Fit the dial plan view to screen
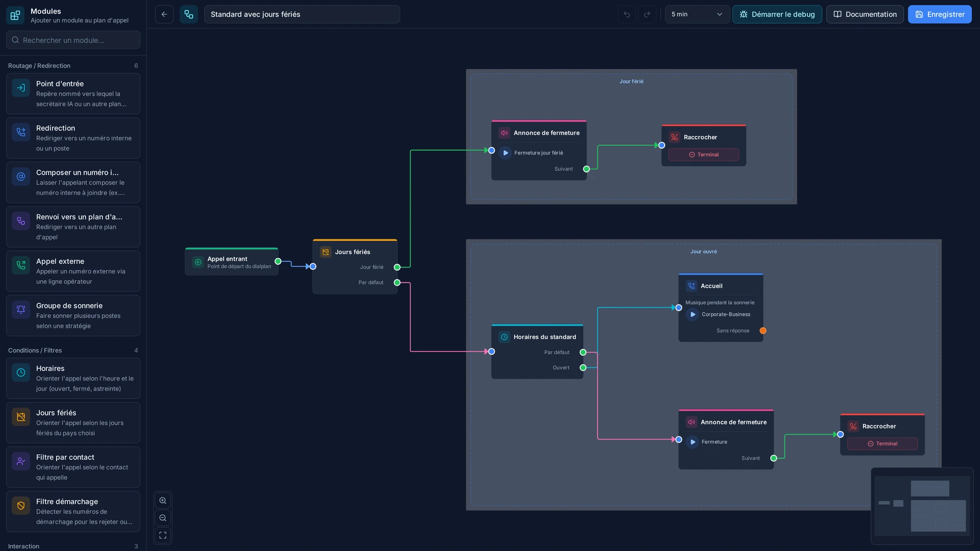Viewport: 980px width, 551px height. tap(163, 535)
